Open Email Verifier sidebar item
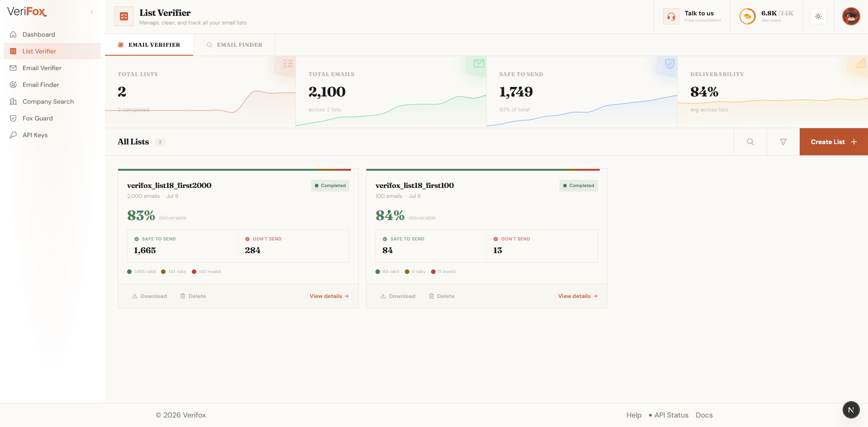Viewport: 868px width, 427px height. (x=52, y=68)
